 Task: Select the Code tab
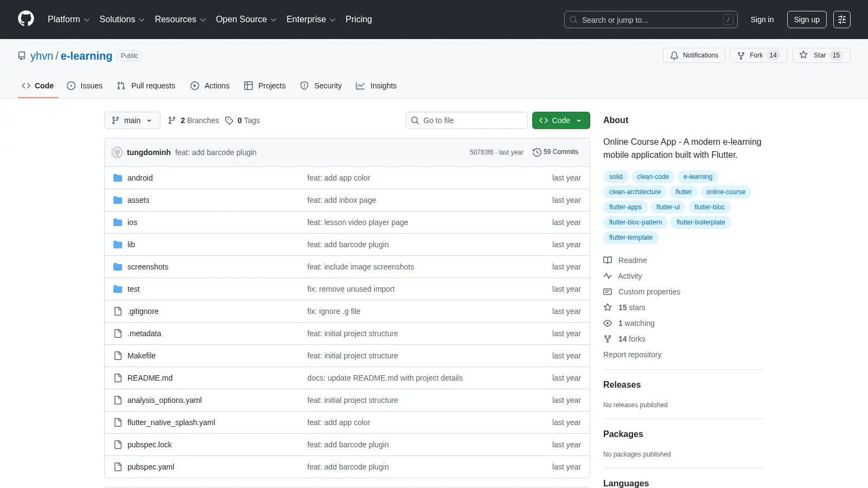(x=38, y=86)
